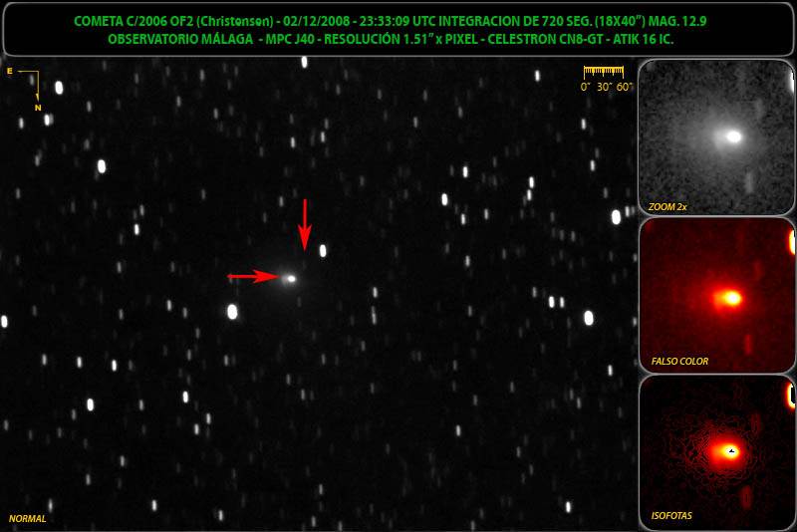797x532 pixels.
Task: Click the 'COMETA C/2006 OF2 (Christensen)' title text
Action: coord(173,21)
